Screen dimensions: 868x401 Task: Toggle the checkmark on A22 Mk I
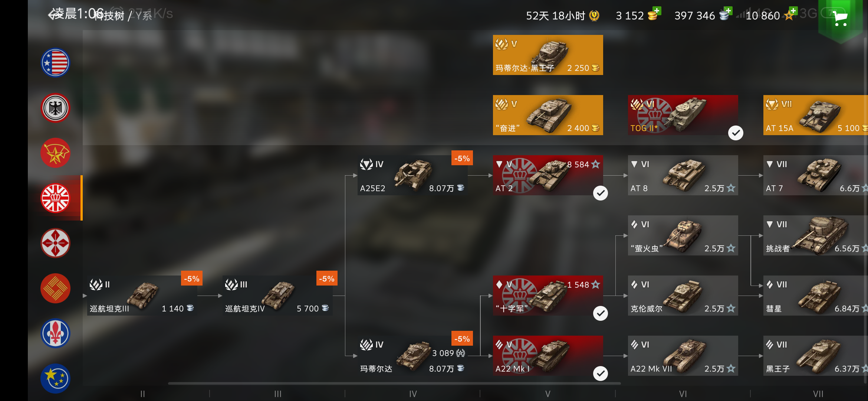coord(601,374)
